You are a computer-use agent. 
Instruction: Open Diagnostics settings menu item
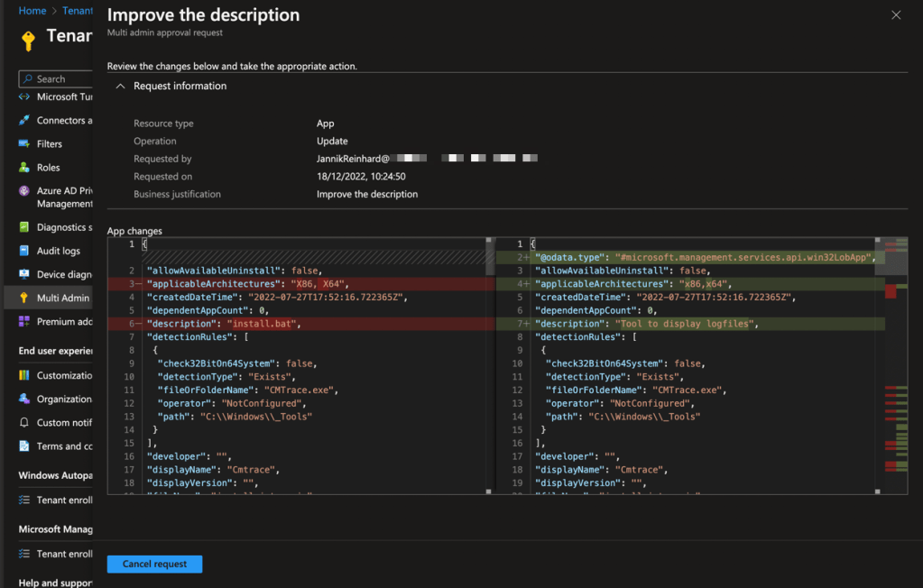pos(63,227)
